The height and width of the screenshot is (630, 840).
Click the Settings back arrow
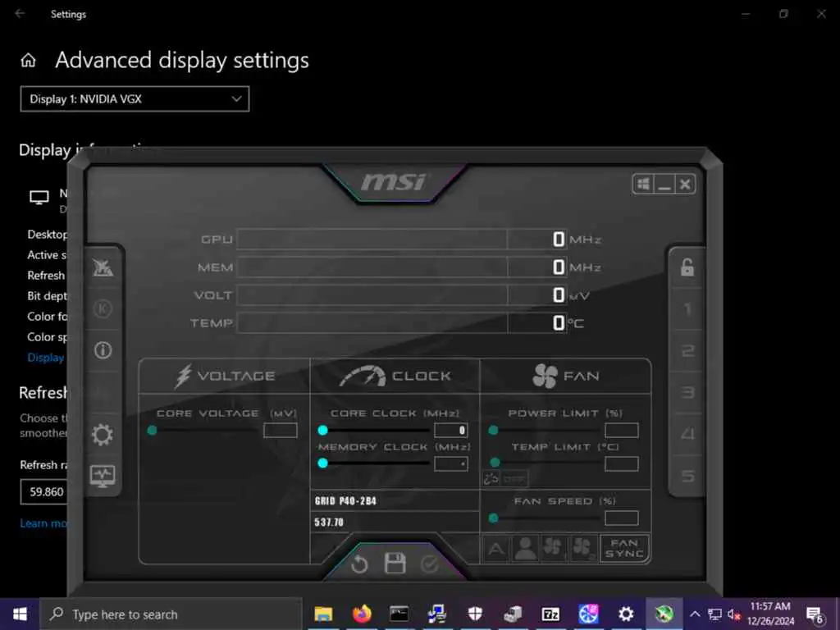pos(20,13)
